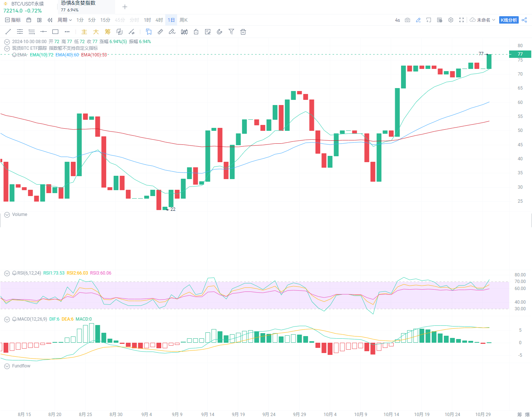Click the candlestick style icon
The width and height of the screenshot is (532, 419).
tap(184, 32)
